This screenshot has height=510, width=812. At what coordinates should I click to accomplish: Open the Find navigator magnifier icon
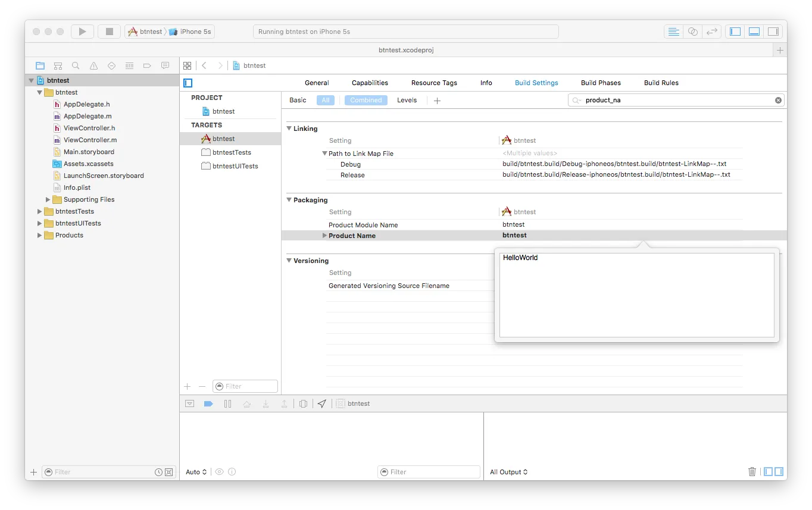click(76, 65)
